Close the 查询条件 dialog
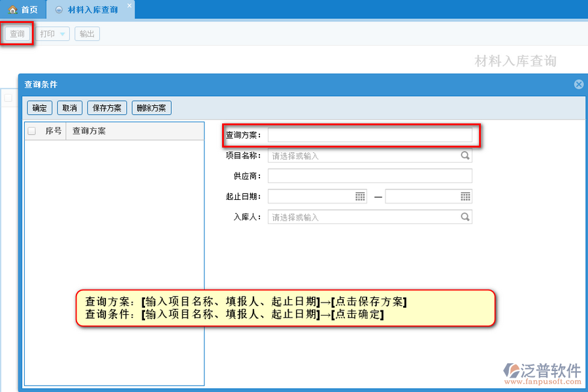The height and width of the screenshot is (392, 588). [x=579, y=84]
